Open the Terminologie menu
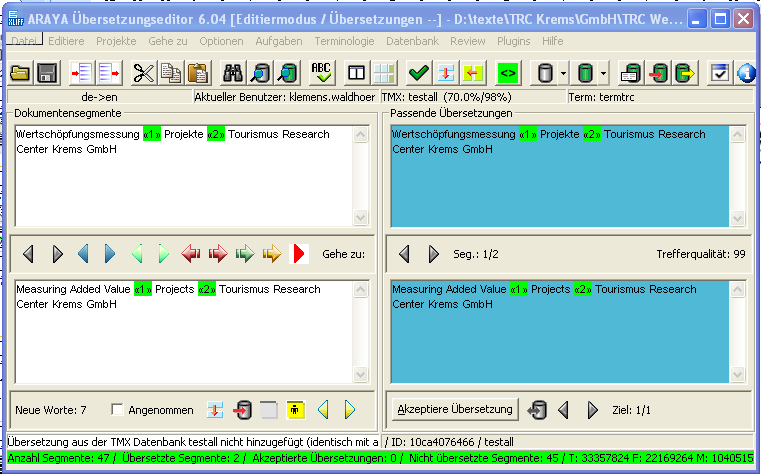This screenshot has width=761, height=474. (x=344, y=41)
